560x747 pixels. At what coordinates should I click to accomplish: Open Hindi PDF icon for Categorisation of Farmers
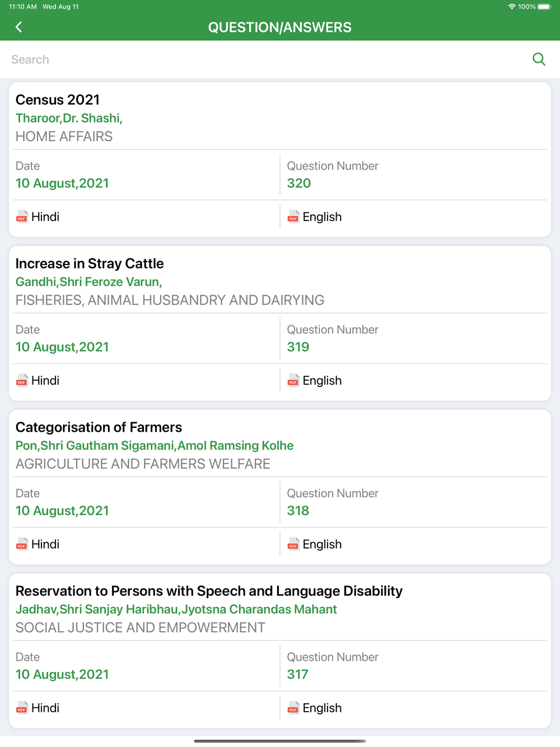click(22, 544)
